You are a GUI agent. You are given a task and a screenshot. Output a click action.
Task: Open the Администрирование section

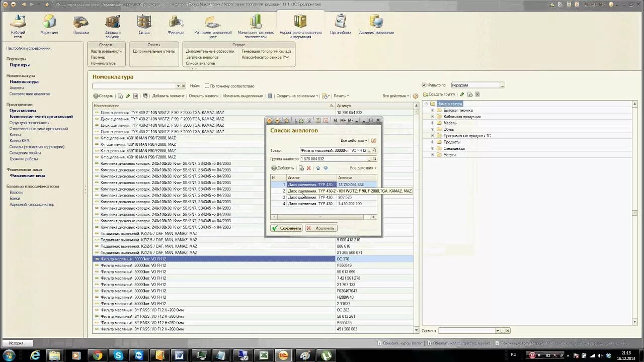[376, 25]
